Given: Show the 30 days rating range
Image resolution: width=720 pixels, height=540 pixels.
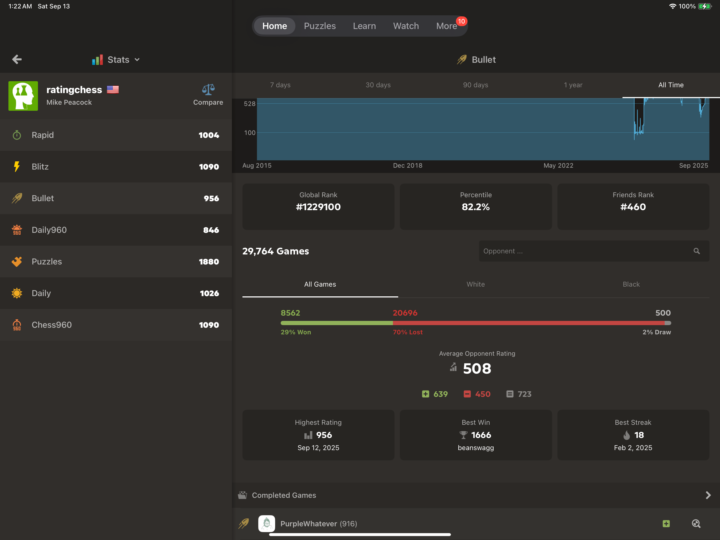Looking at the screenshot, I should click(378, 85).
